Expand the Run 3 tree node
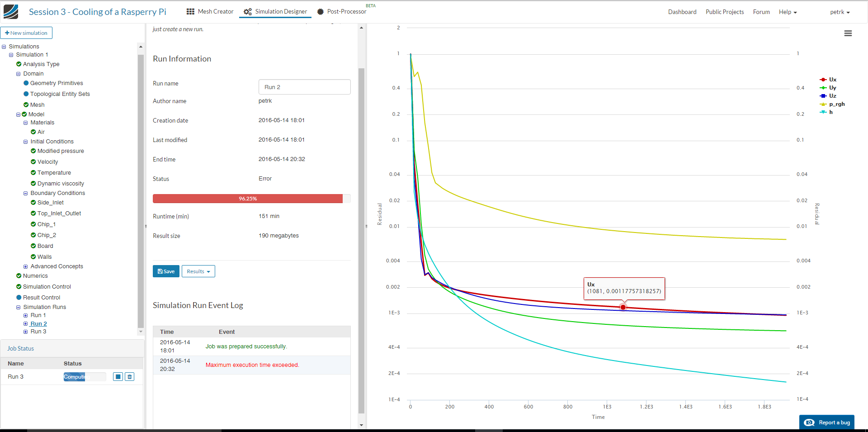The image size is (868, 432). [26, 332]
